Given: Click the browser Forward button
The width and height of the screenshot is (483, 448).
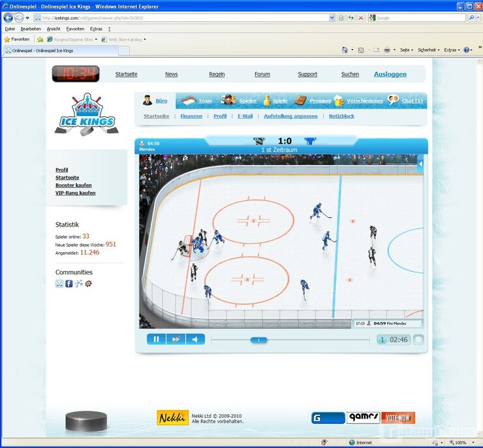Looking at the screenshot, I should click(19, 18).
